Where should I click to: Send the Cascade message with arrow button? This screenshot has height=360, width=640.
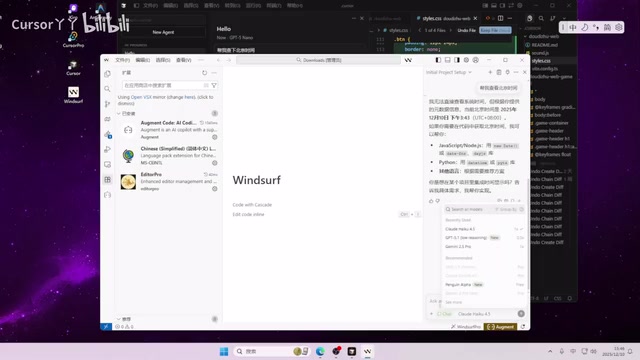click(x=521, y=313)
